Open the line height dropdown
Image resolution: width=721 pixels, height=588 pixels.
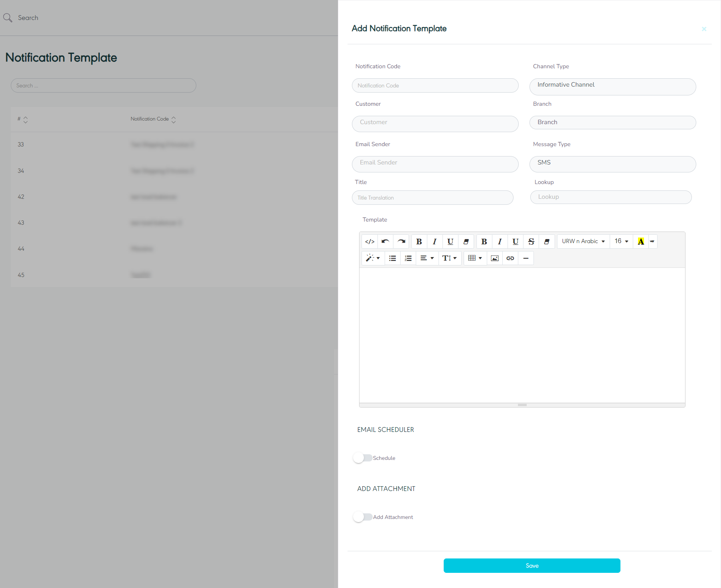tap(450, 258)
